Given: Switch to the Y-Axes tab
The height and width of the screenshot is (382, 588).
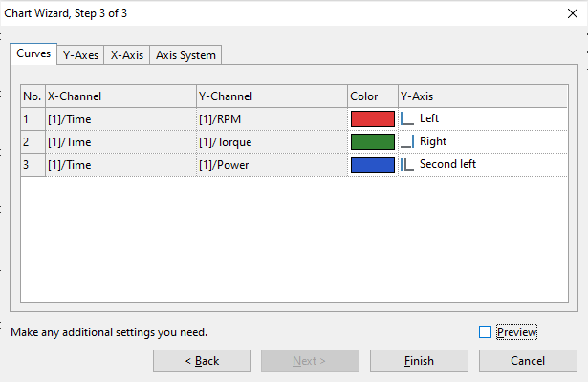Looking at the screenshot, I should click(x=80, y=55).
